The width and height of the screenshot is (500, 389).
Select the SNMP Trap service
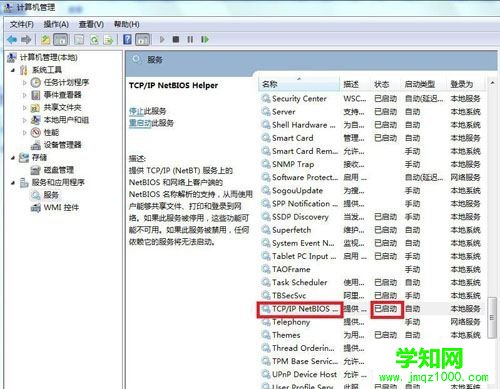coord(371,164)
